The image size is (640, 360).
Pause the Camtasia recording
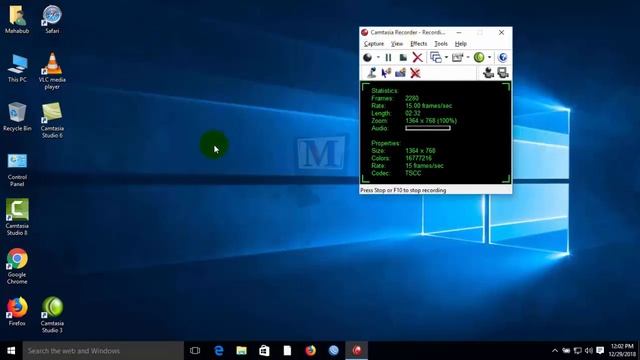pyautogui.click(x=389, y=58)
